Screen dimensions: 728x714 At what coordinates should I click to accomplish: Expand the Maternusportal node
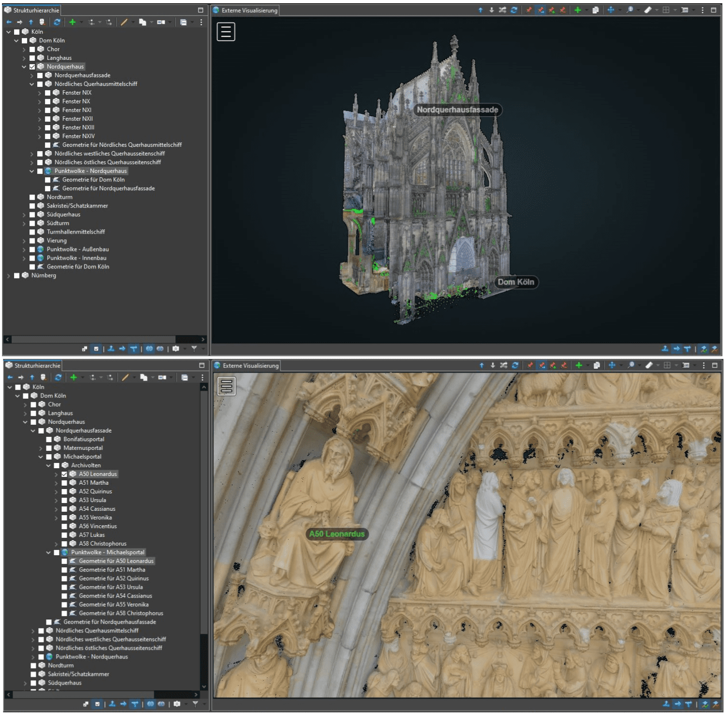pos(41,448)
